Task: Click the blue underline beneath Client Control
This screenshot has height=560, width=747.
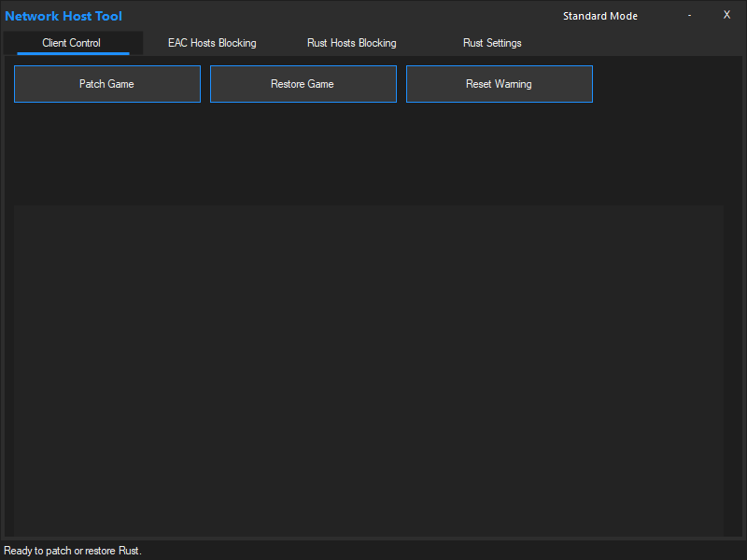Action: coord(73,53)
